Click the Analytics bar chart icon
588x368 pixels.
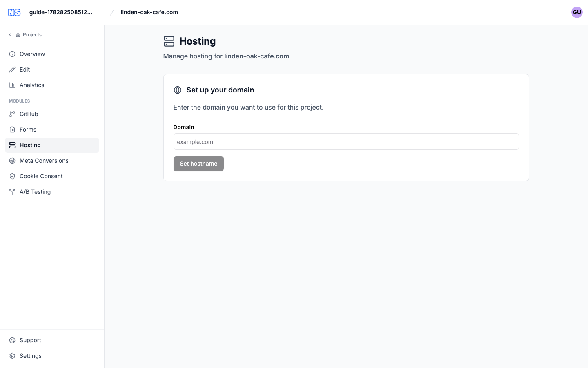[x=12, y=85]
